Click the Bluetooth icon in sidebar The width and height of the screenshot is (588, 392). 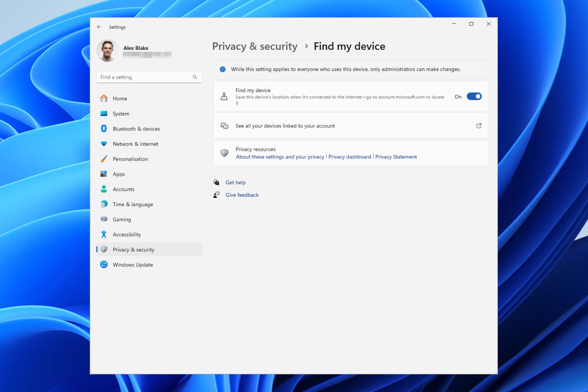click(104, 129)
